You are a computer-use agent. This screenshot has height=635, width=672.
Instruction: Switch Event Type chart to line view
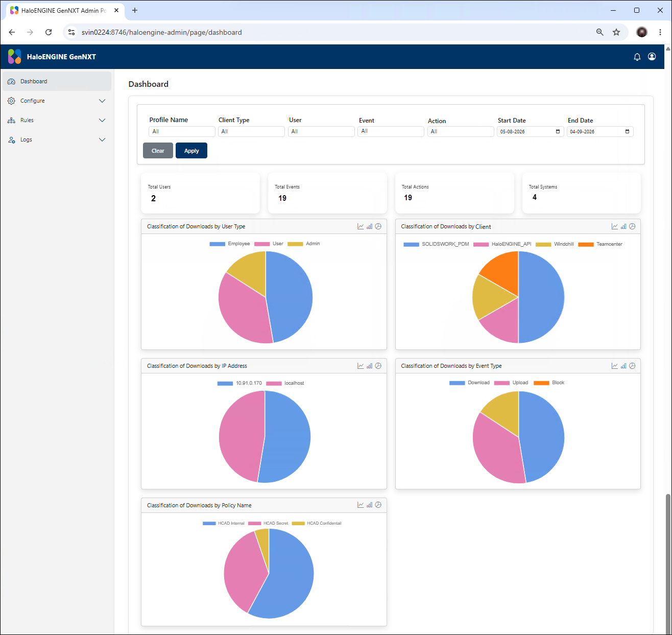tap(615, 366)
